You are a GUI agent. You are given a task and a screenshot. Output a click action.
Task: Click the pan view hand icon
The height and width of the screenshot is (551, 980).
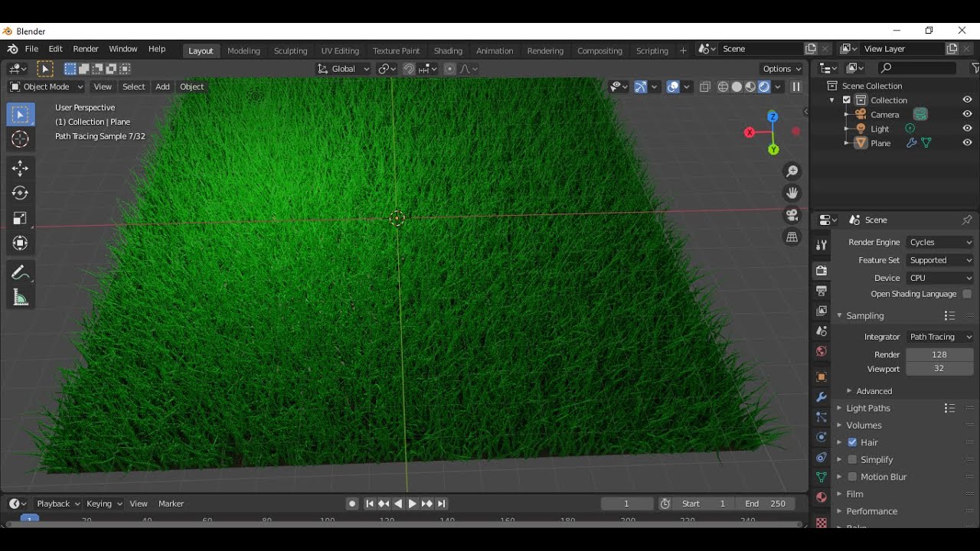pos(792,193)
